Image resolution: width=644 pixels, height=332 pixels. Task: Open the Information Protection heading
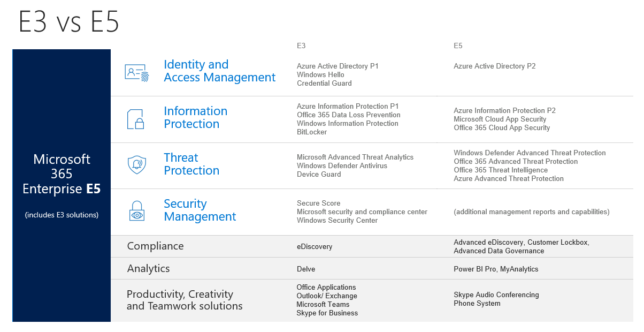(195, 117)
